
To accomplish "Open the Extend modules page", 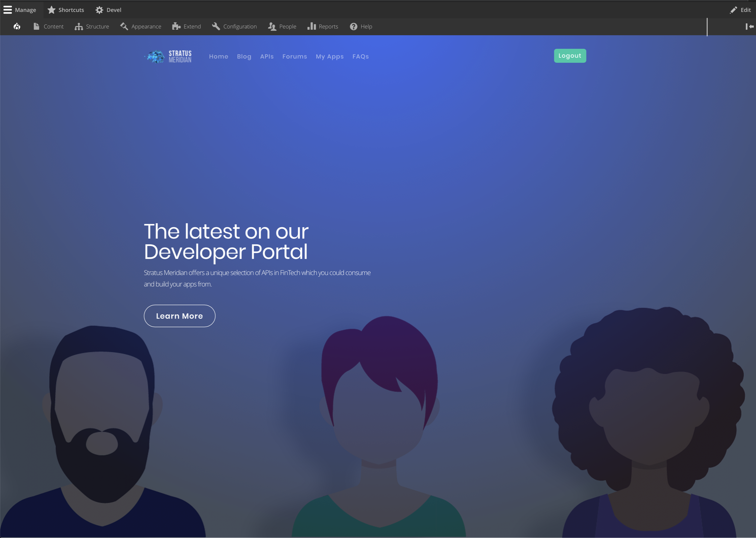I will point(187,27).
